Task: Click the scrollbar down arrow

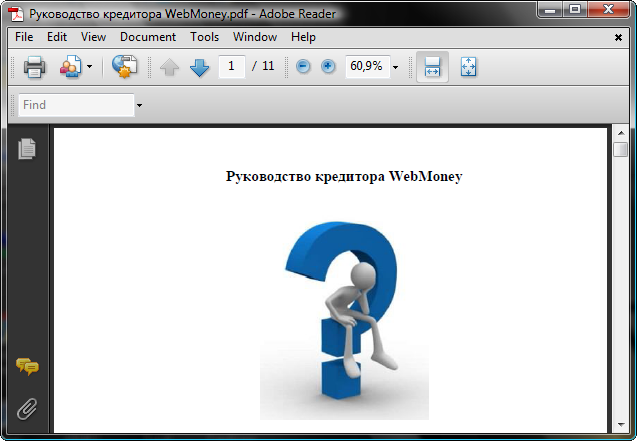Action: [621, 425]
